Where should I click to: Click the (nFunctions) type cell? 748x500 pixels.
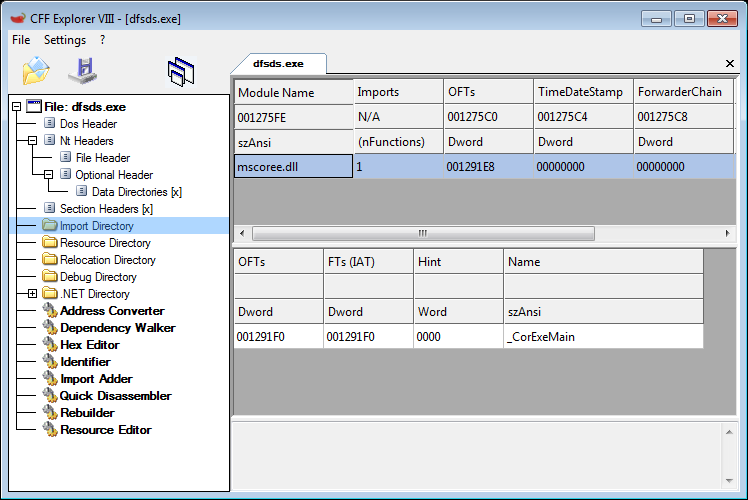point(399,142)
